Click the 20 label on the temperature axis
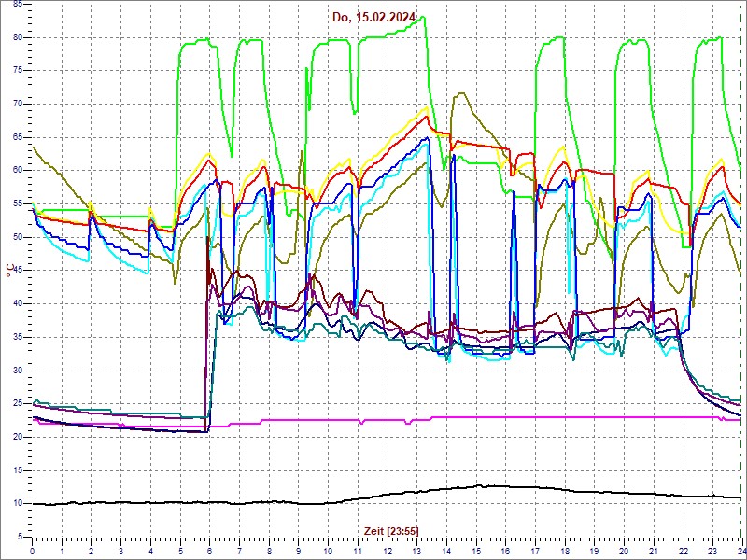This screenshot has height=560, width=747. [x=18, y=437]
